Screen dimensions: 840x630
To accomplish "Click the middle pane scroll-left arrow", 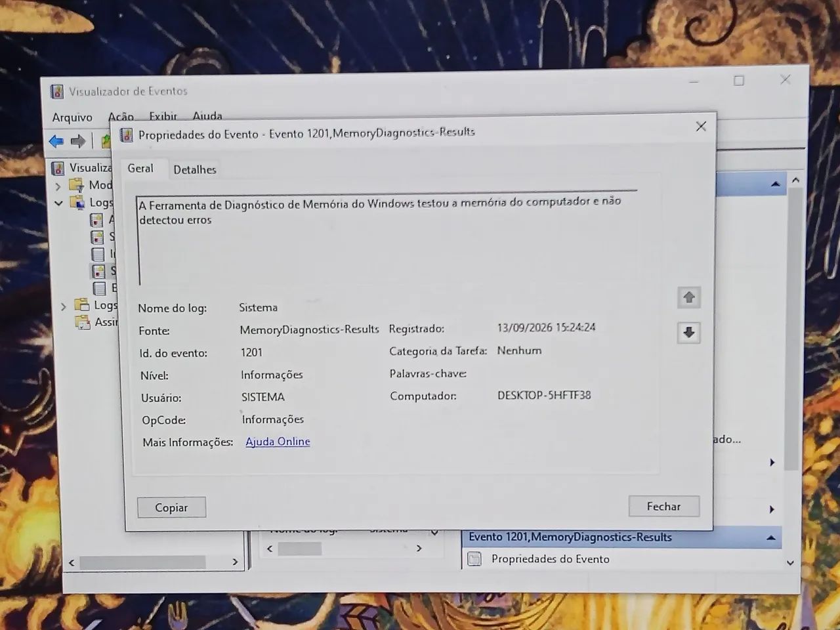I will 270,549.
